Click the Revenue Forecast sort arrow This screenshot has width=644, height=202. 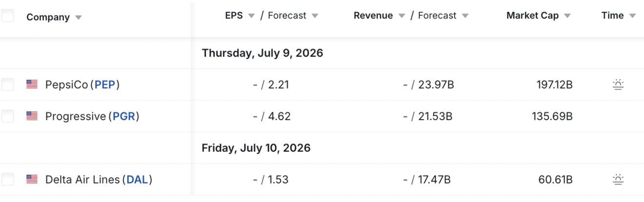tap(465, 16)
